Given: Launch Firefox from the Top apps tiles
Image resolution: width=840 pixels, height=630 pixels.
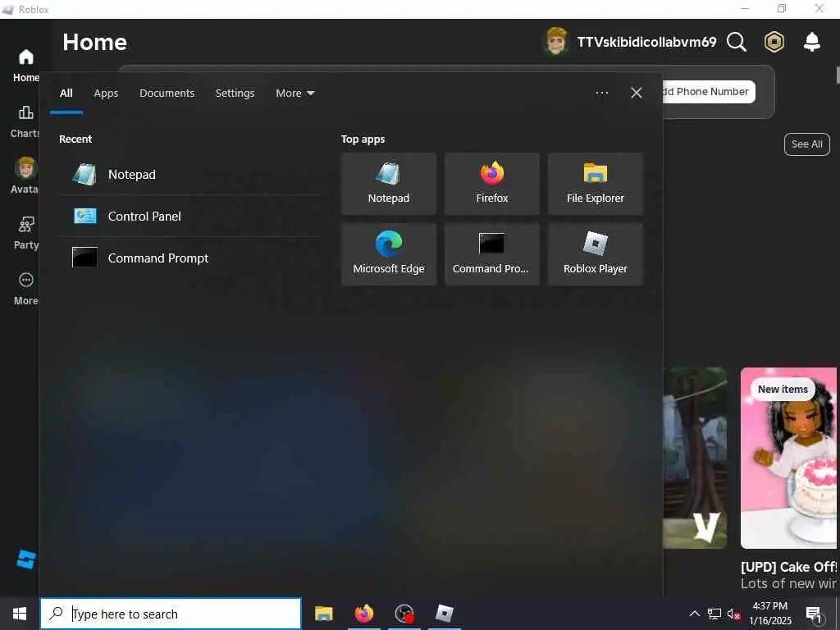Looking at the screenshot, I should [x=492, y=184].
